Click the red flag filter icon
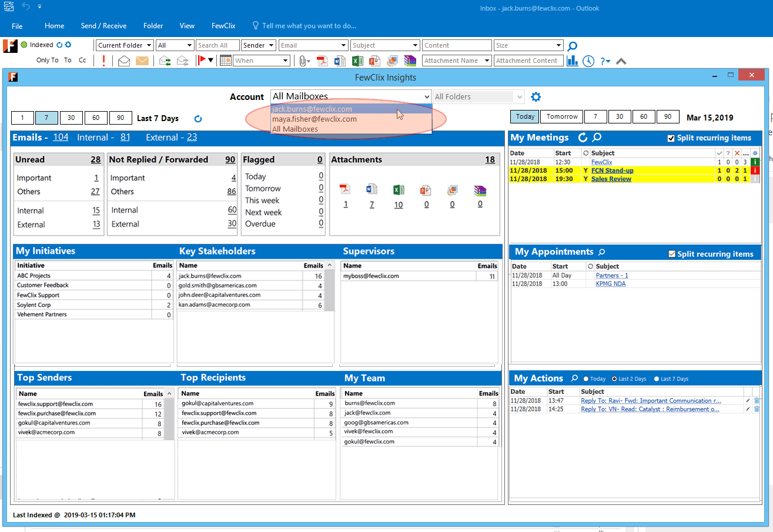 pyautogui.click(x=202, y=60)
